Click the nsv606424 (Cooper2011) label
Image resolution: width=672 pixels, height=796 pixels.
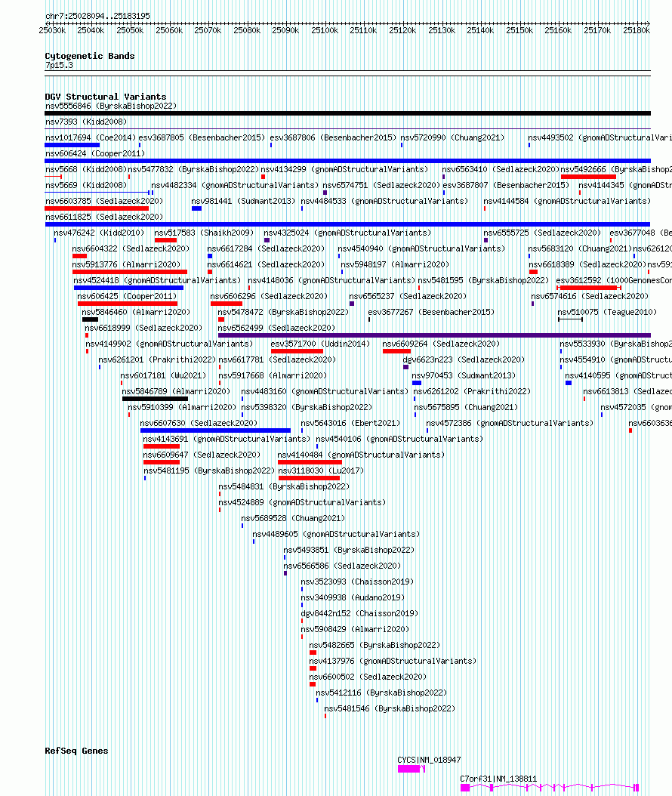click(x=95, y=153)
